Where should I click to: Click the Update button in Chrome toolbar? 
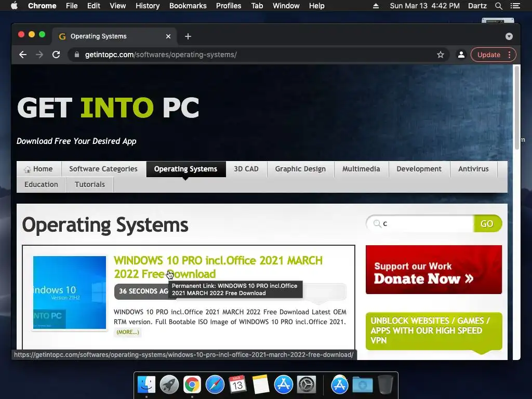pyautogui.click(x=488, y=55)
